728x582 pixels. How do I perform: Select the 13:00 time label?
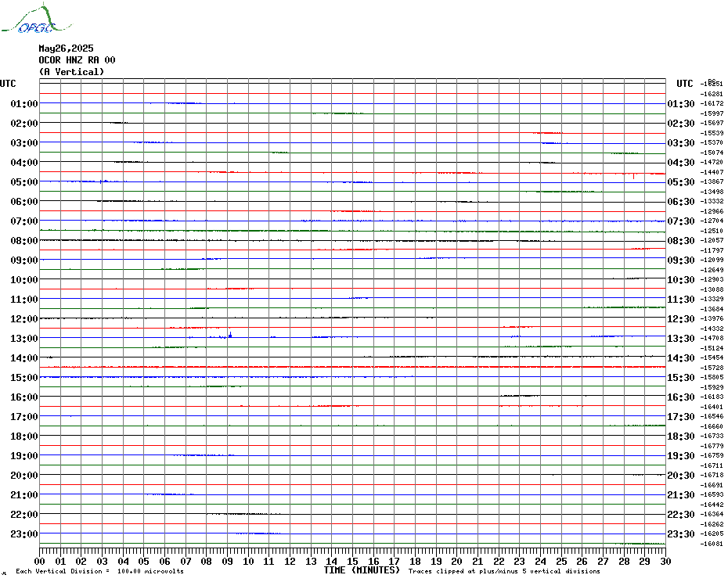coord(24,339)
